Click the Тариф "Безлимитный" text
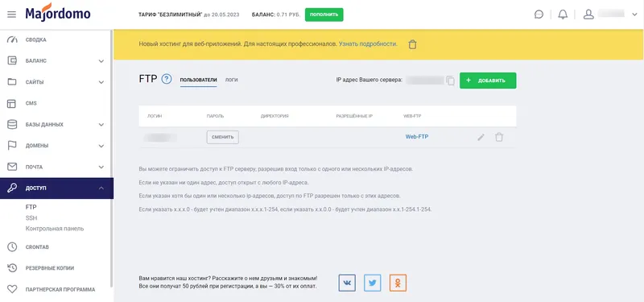The height and width of the screenshot is (302, 644). pyautogui.click(x=171, y=14)
